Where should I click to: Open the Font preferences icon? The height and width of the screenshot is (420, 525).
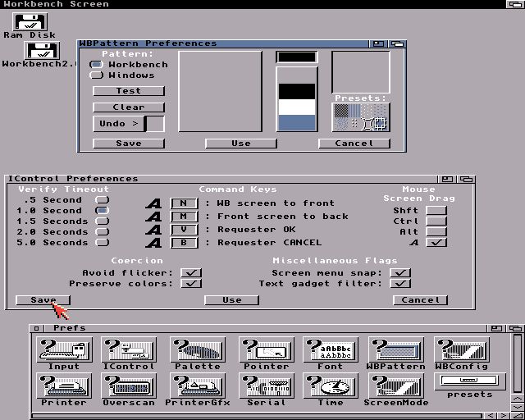click(x=331, y=349)
